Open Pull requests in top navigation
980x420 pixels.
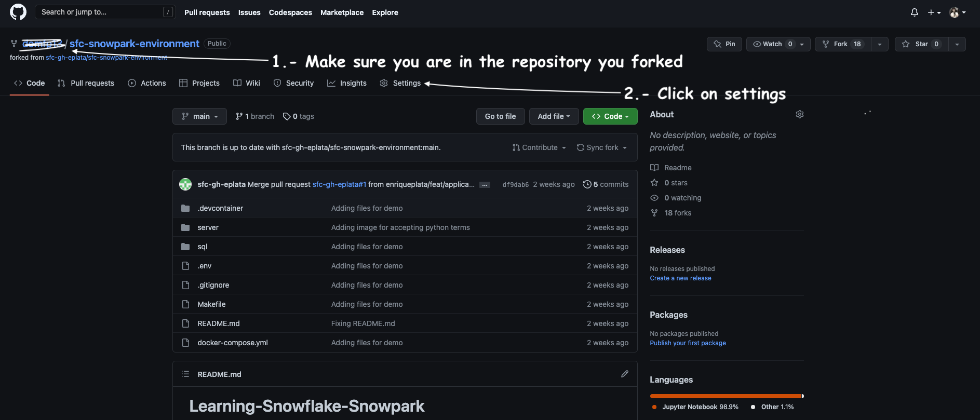point(207,12)
